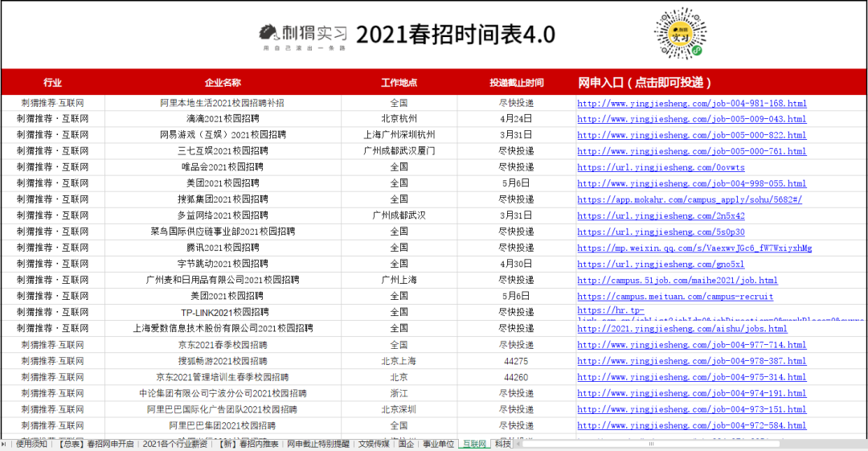
Task: Open the 网申截止特别提醒 sheet tab
Action: (x=317, y=445)
